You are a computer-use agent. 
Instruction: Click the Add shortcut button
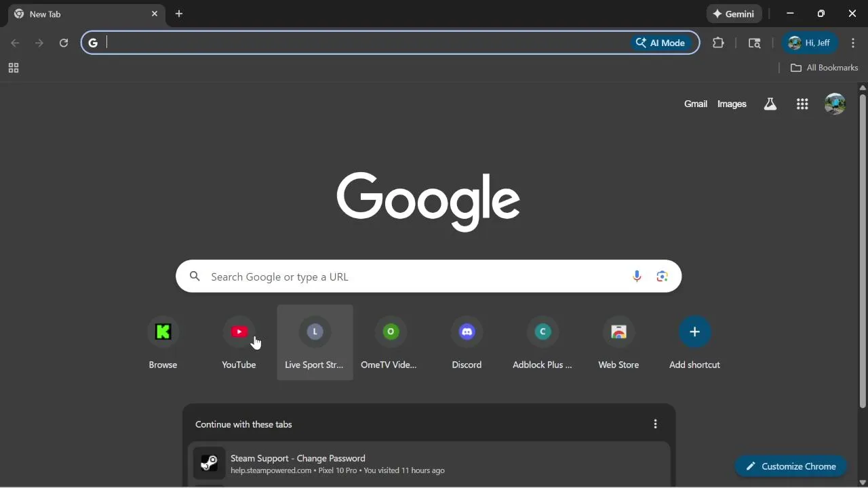[x=694, y=342]
